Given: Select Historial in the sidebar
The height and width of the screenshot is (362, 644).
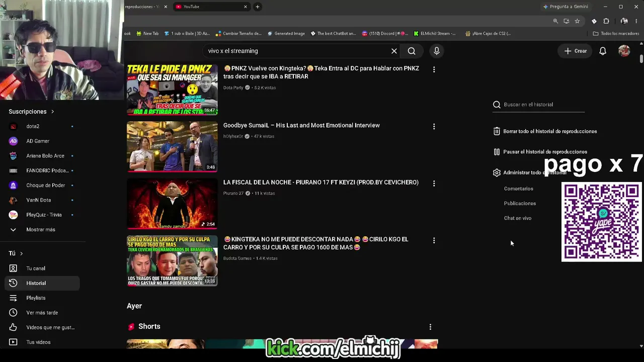Looking at the screenshot, I should pos(42,283).
